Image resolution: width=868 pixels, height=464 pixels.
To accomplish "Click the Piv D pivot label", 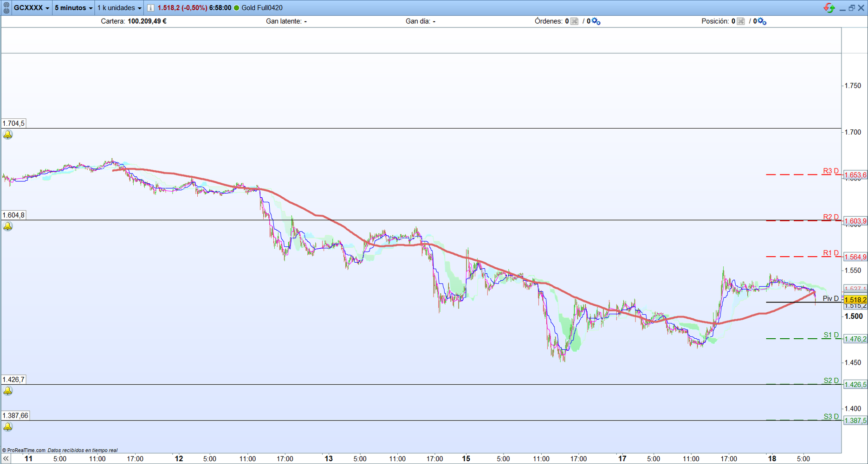I will pos(831,298).
